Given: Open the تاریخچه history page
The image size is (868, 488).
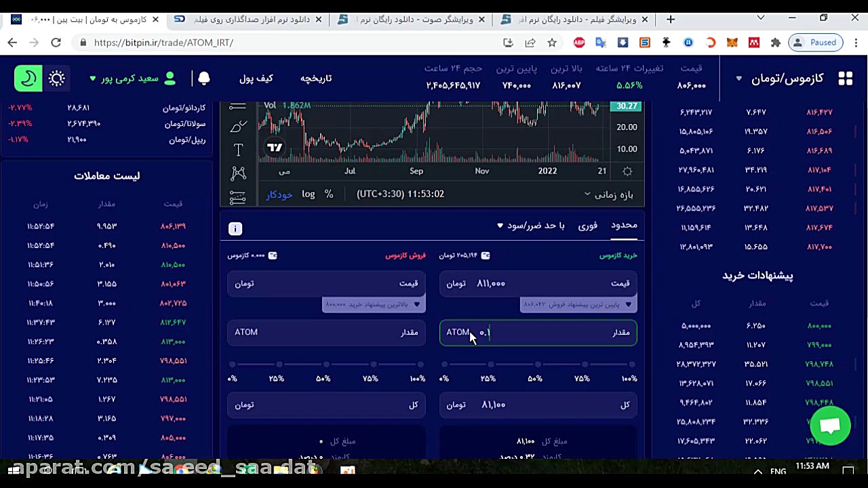Looking at the screenshot, I should tap(316, 79).
